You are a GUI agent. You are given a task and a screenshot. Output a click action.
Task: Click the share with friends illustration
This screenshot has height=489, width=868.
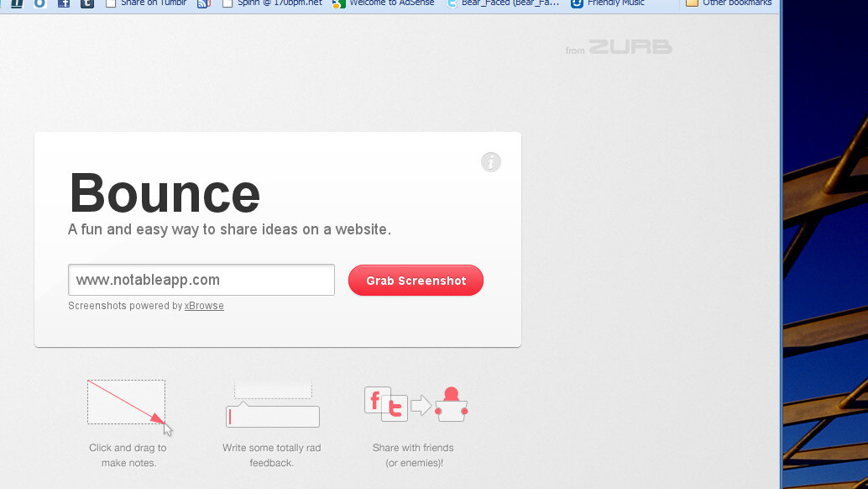coord(415,405)
